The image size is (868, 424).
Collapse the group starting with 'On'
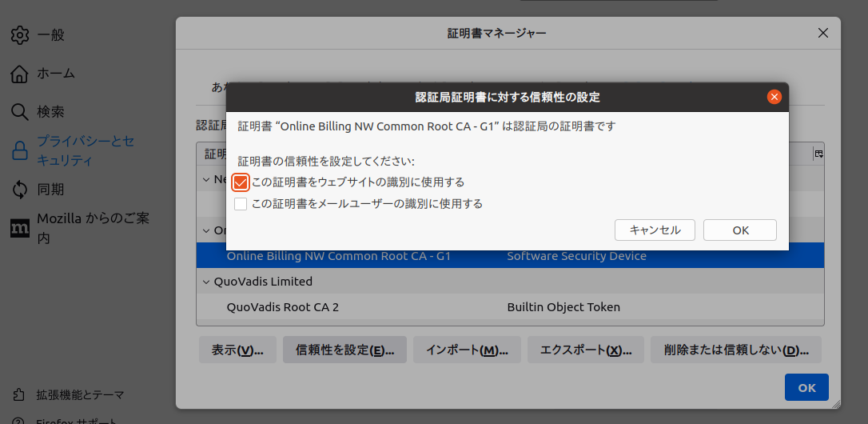tap(206, 230)
